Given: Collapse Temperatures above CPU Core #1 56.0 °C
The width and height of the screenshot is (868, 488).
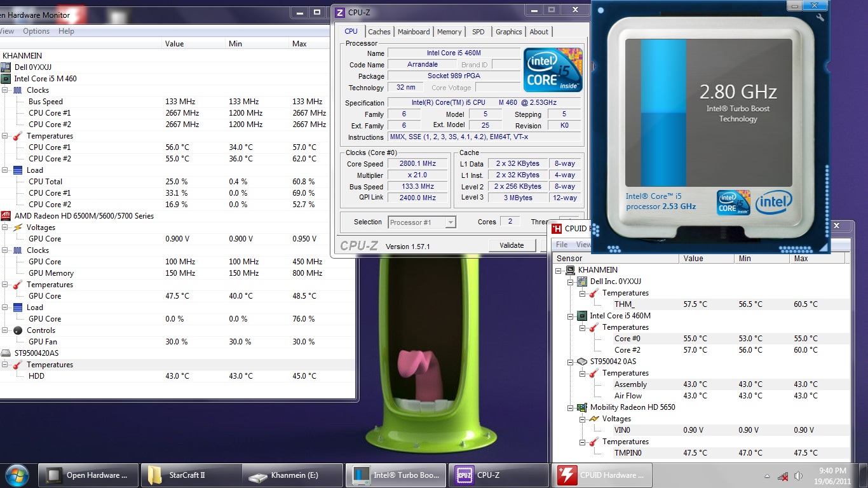Looking at the screenshot, I should [6, 136].
